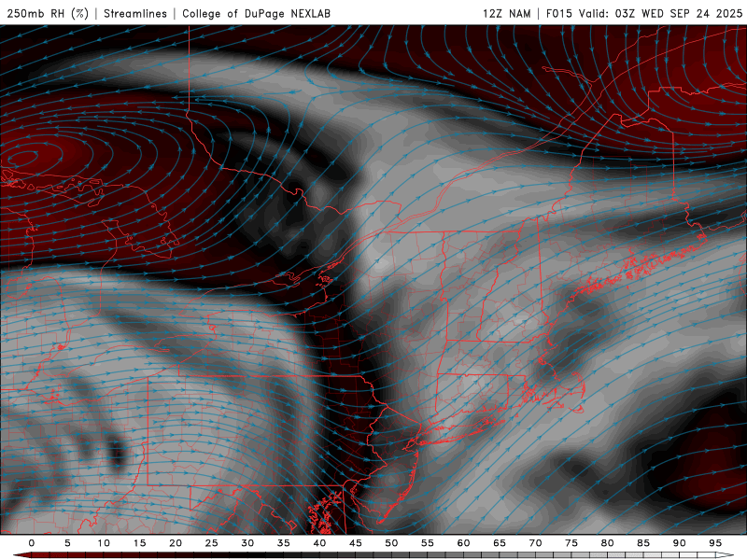This screenshot has width=747, height=560.
Task: Pick the '25' color scale label
Action: [x=212, y=543]
